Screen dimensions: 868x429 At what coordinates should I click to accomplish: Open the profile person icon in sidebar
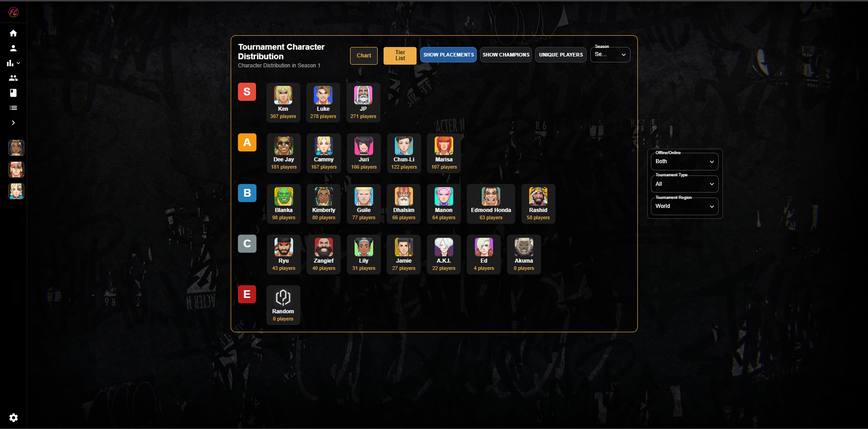(x=13, y=48)
